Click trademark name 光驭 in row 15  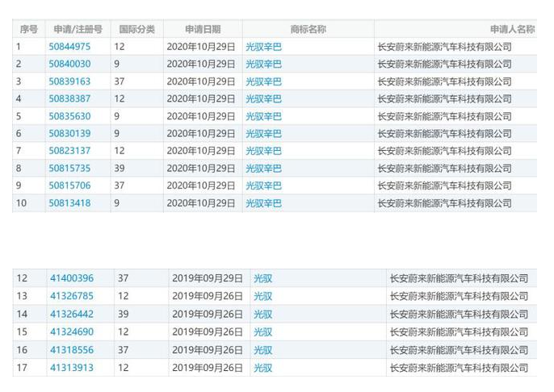(263, 332)
